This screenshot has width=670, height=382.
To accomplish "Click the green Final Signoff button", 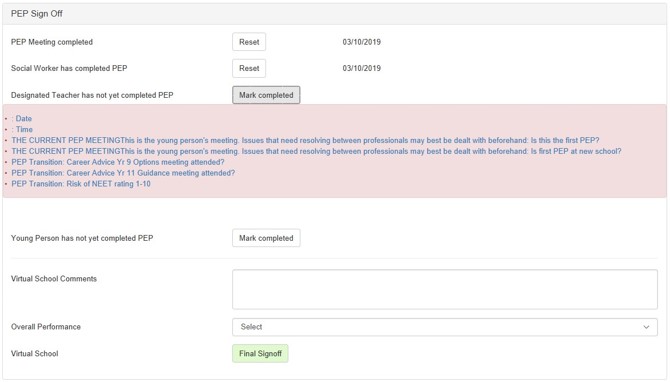I will (x=260, y=353).
